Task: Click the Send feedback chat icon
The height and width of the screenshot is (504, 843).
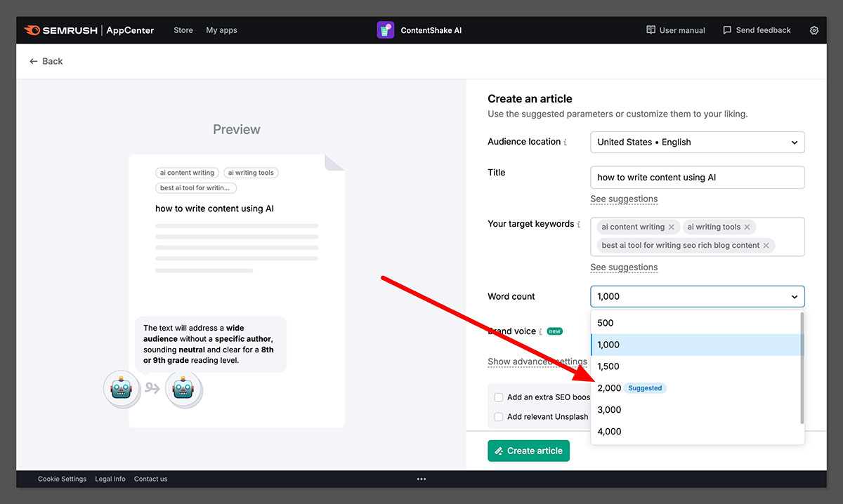Action: click(727, 30)
